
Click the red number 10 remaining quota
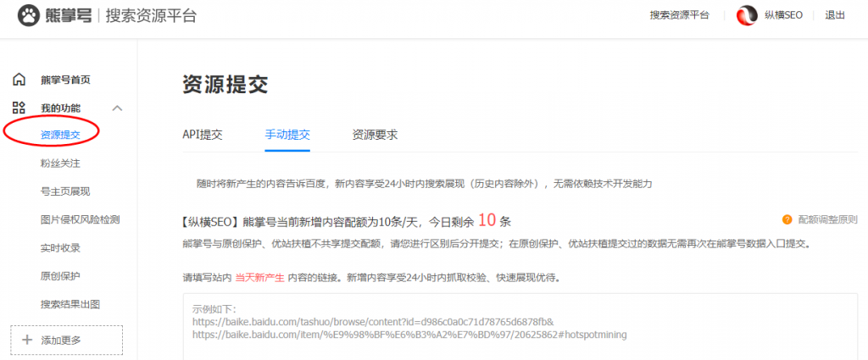tap(487, 220)
